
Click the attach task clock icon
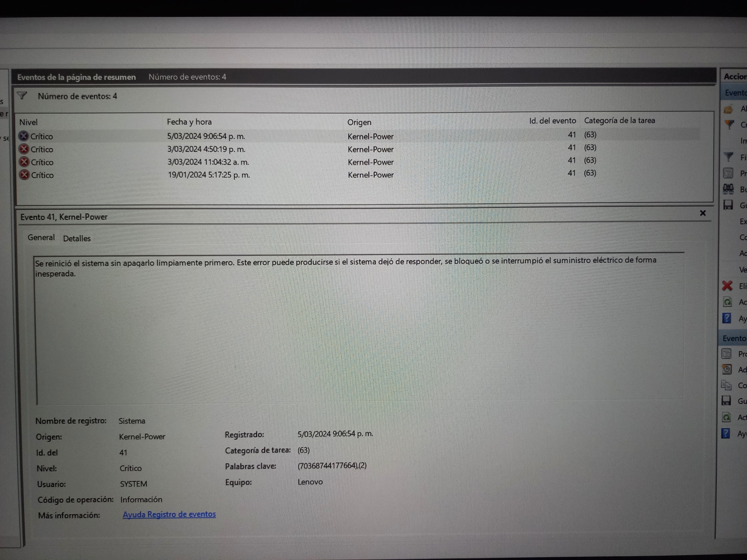726,369
